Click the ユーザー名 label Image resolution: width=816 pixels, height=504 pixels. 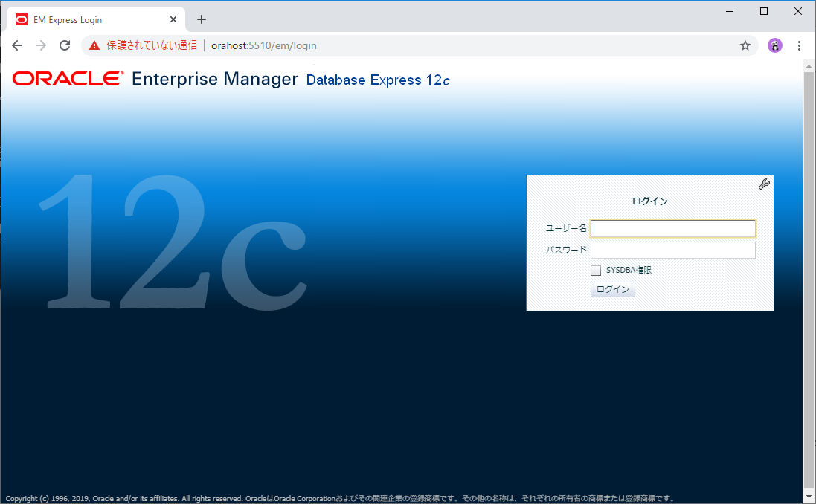pyautogui.click(x=565, y=228)
